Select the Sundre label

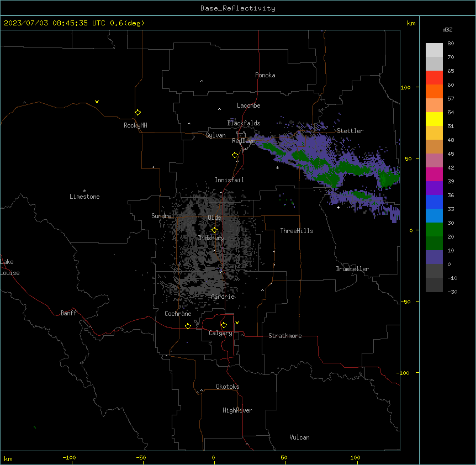[161, 216]
